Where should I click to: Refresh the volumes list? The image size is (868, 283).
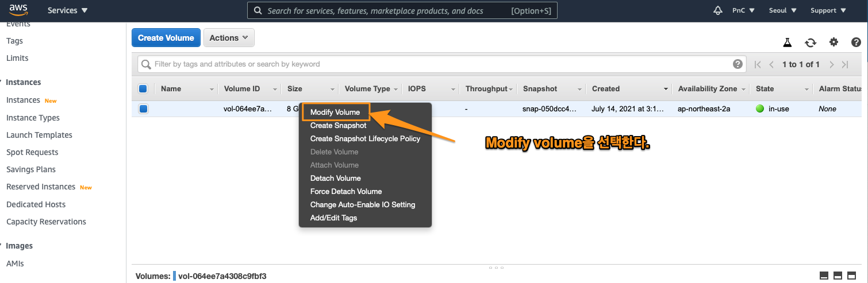tap(810, 42)
